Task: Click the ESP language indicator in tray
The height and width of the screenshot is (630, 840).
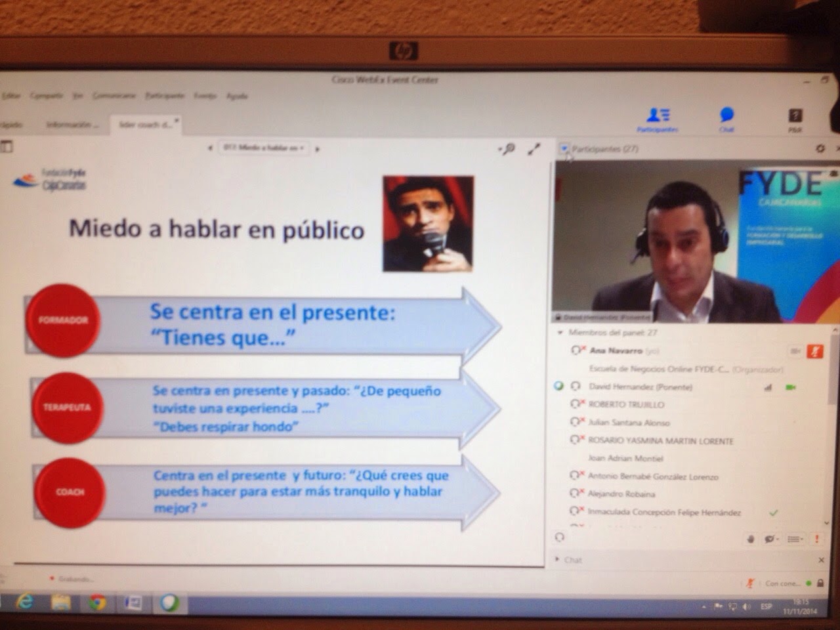Action: pos(766,607)
